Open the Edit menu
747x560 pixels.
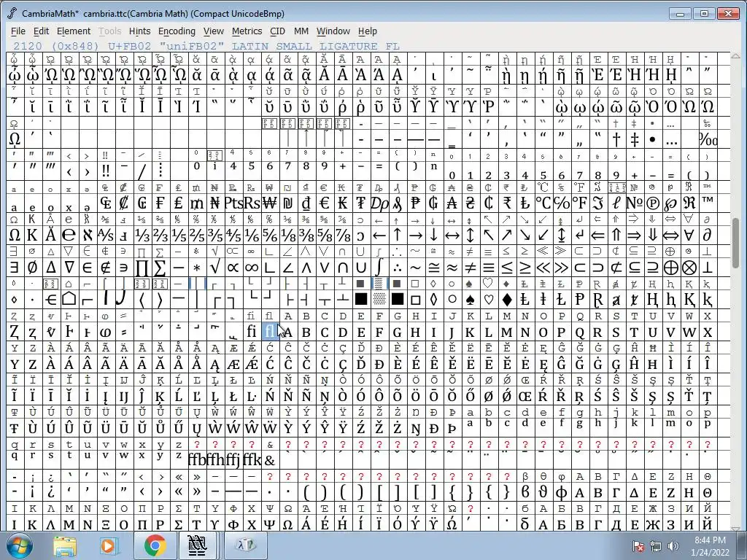coord(41,31)
